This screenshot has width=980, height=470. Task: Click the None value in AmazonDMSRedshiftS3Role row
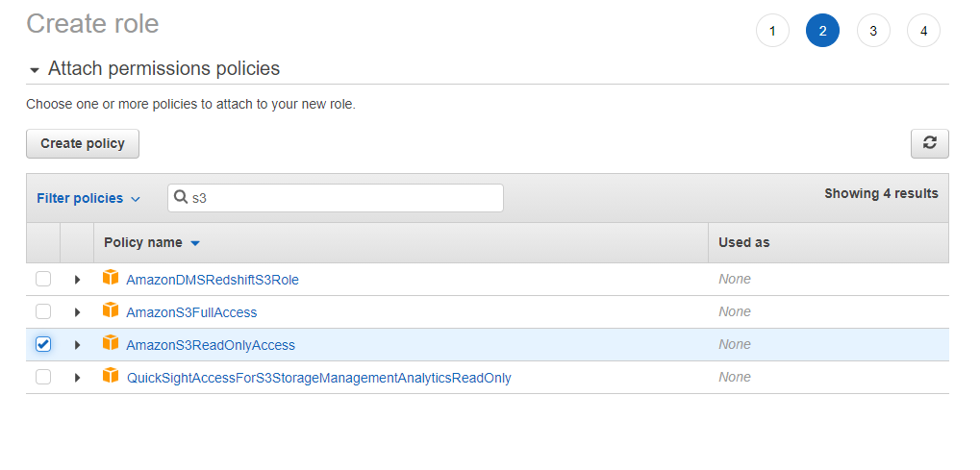coord(735,279)
